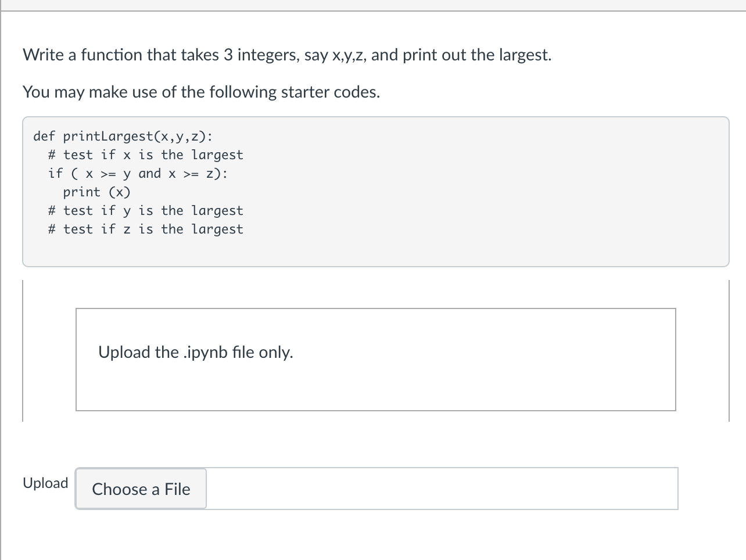Screen dimensions: 746x560
Task: Select the comment # test if x is the largest
Action: [145, 155]
